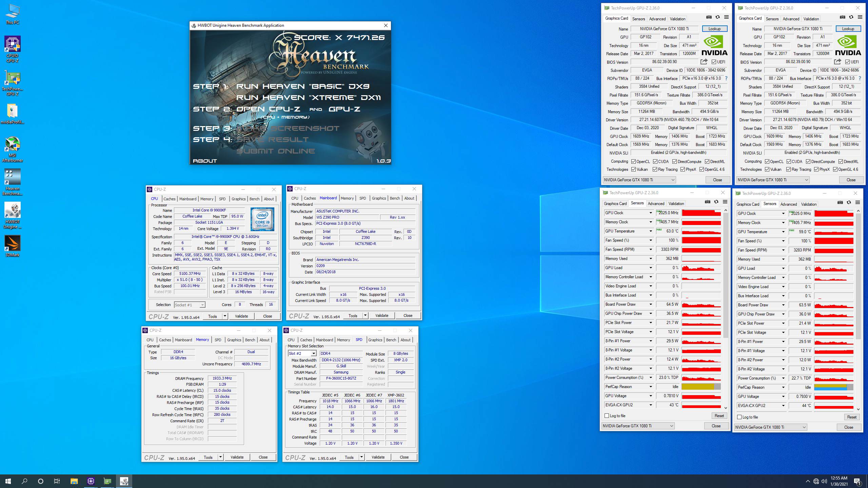Open the This PC desktop icon
868x488 pixels.
(x=12, y=14)
